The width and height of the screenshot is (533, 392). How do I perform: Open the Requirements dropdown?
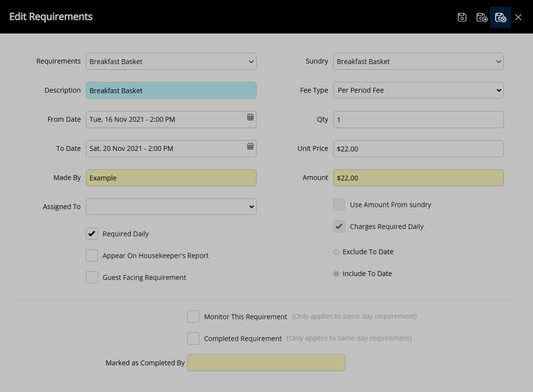coord(171,62)
